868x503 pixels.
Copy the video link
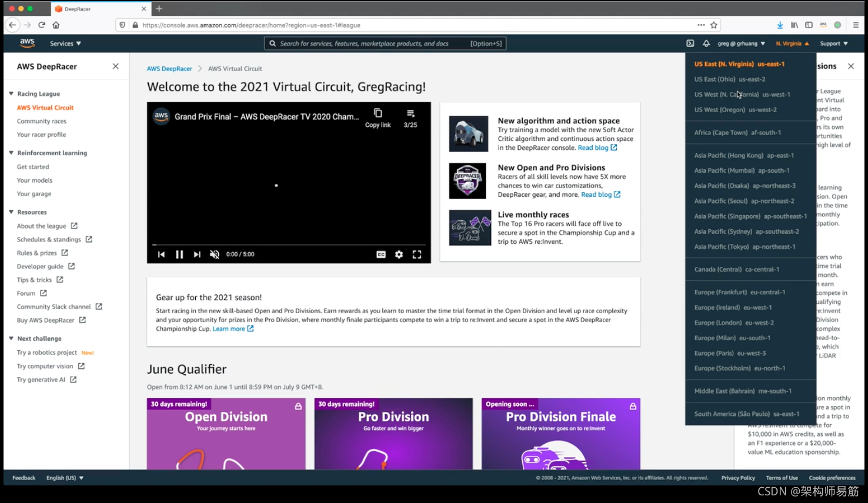(378, 118)
